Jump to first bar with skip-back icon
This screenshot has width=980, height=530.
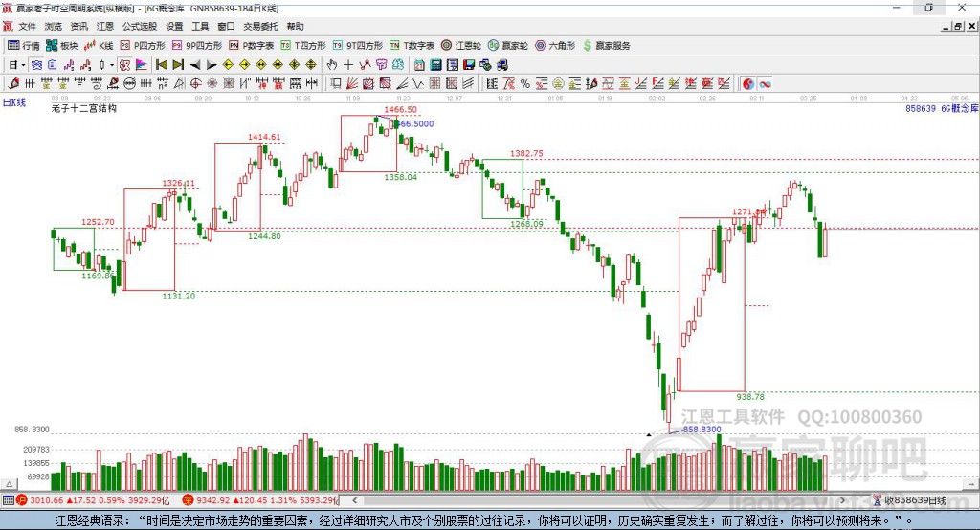coord(161,65)
